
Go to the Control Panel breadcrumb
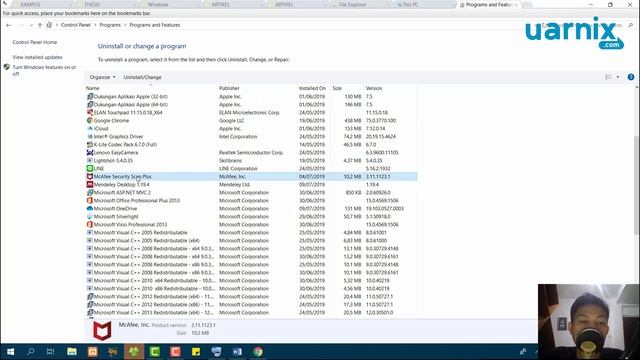pos(76,25)
